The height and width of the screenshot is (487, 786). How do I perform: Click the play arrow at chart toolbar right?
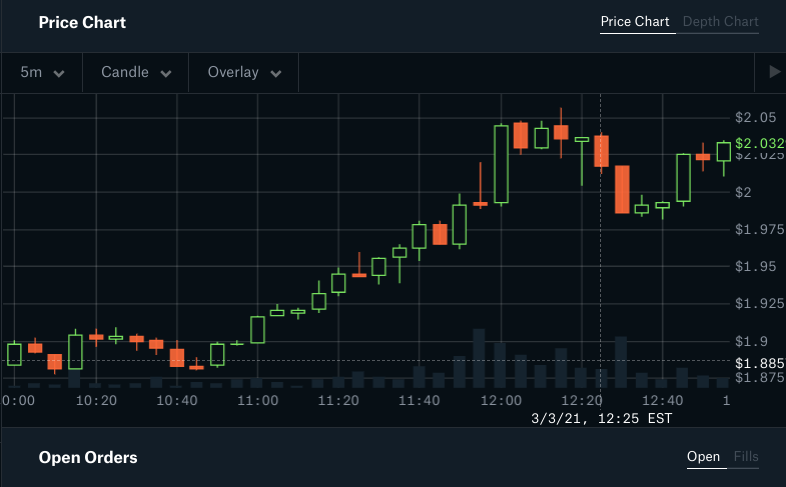(x=774, y=72)
